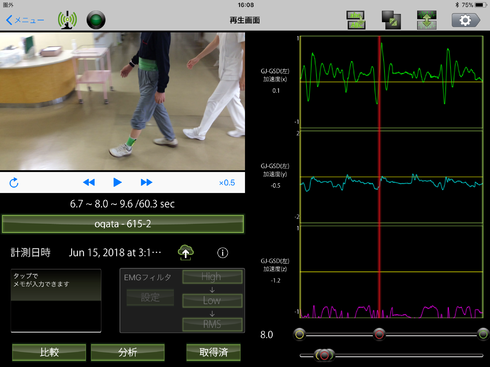Tap the waveform vertical scale icon
490x367 pixels.
(x=427, y=20)
